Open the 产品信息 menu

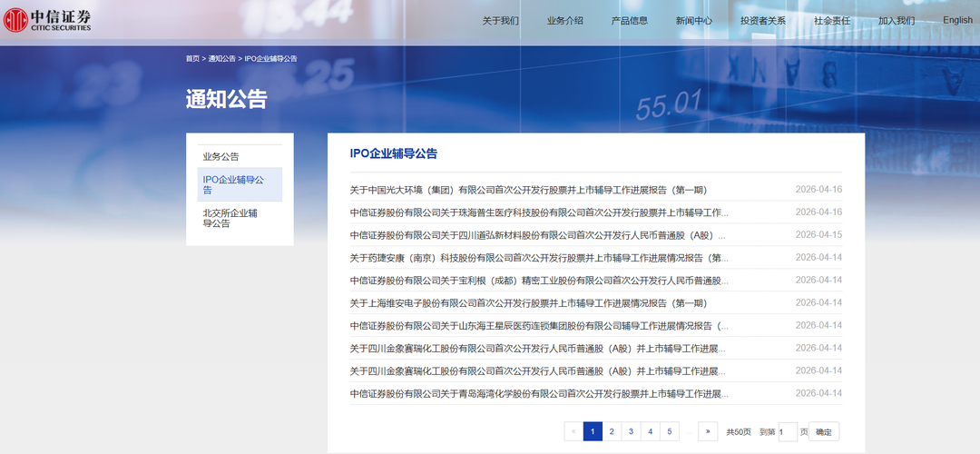[630, 20]
